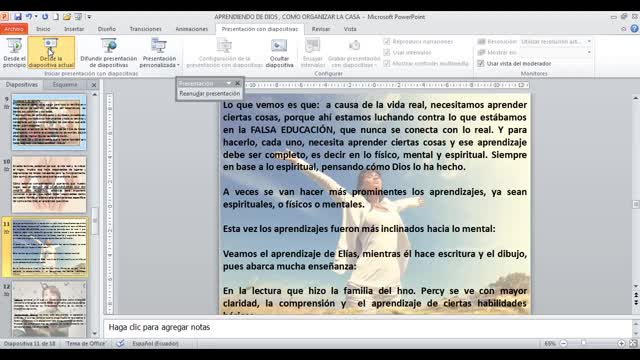Click the New document icon in quick access toolbar
Viewport: 640px width, 360px height.
click(56, 17)
